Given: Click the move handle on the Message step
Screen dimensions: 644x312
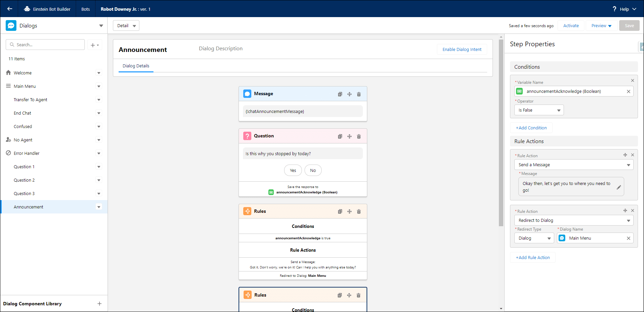Looking at the screenshot, I should click(x=349, y=94).
